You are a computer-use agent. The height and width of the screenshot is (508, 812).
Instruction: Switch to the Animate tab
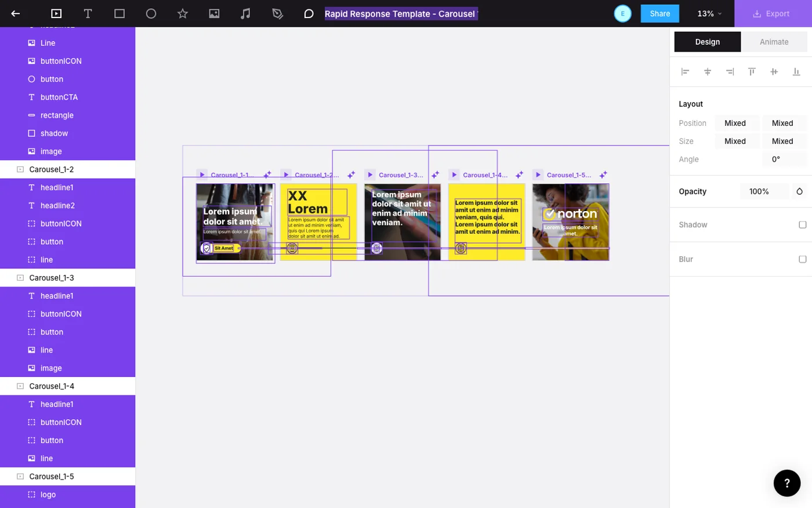click(774, 42)
